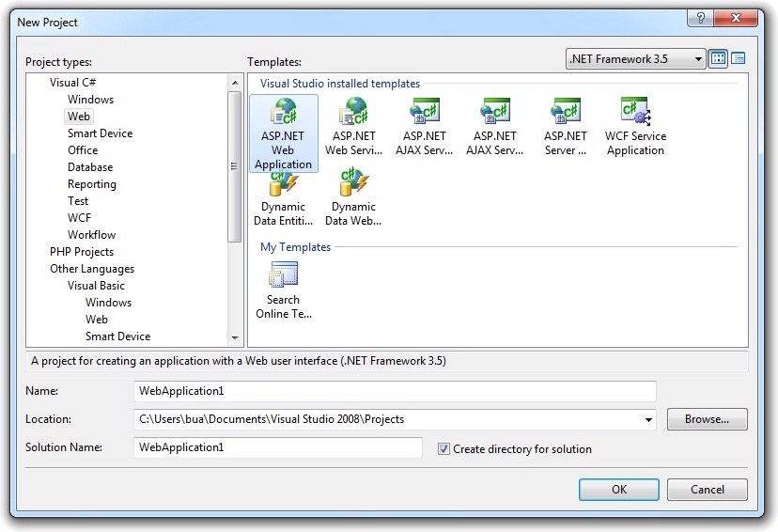This screenshot has height=532, width=778.
Task: Click the Cancel button
Action: [707, 490]
